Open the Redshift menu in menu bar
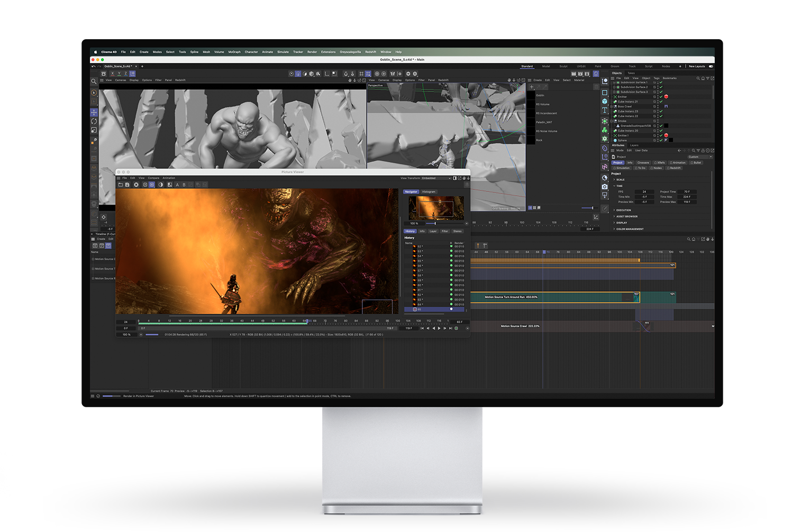The image size is (801, 532). pos(371,52)
